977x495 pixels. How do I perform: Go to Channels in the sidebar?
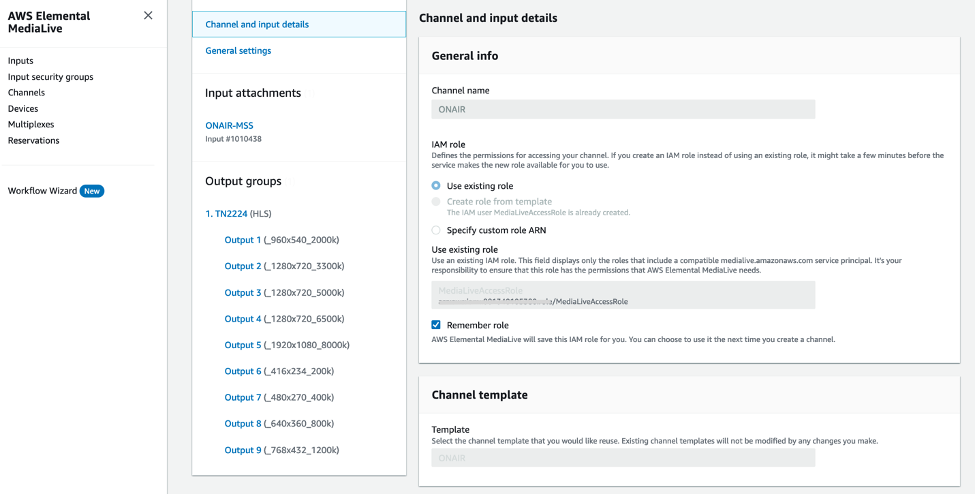[x=26, y=92]
